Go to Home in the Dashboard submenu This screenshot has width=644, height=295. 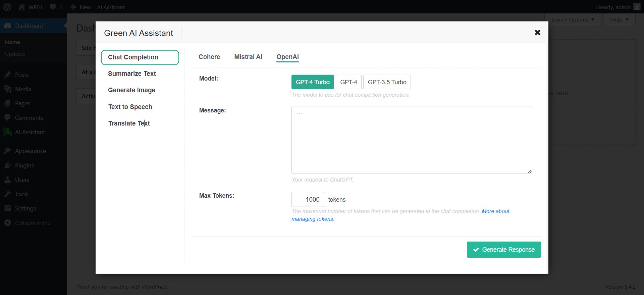12,42
